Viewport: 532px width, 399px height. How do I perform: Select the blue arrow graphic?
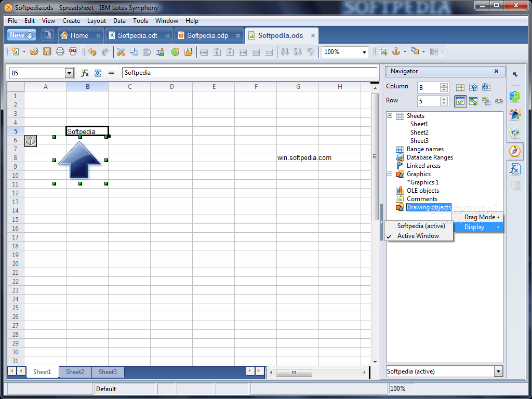[x=79, y=159]
